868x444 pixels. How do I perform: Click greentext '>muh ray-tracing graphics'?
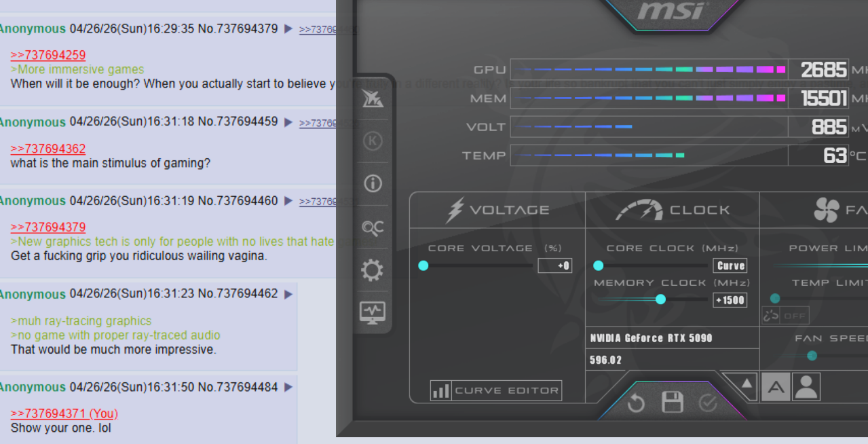(81, 321)
